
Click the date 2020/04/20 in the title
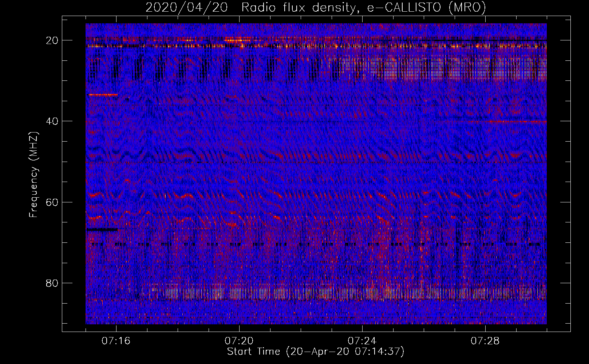186,8
